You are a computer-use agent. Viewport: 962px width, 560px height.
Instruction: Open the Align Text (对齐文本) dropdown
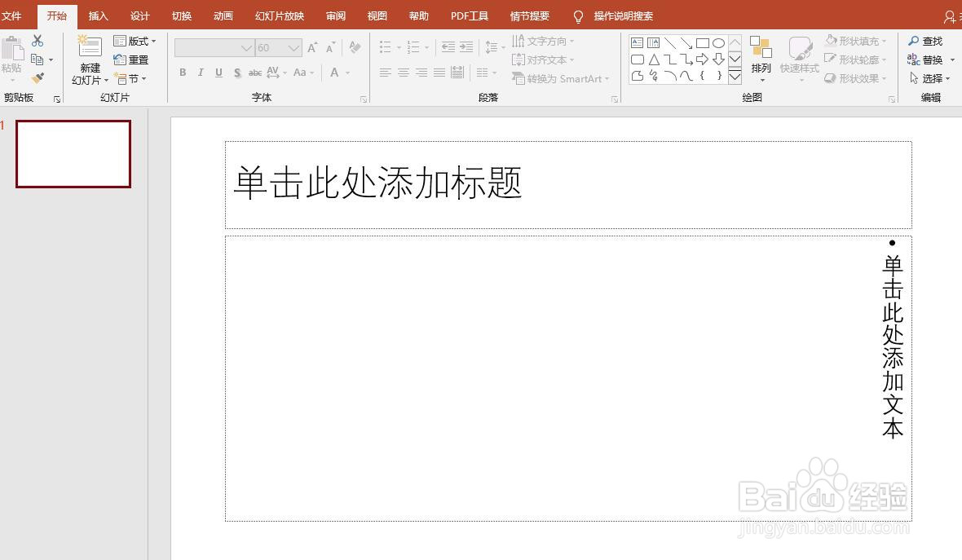pos(544,60)
